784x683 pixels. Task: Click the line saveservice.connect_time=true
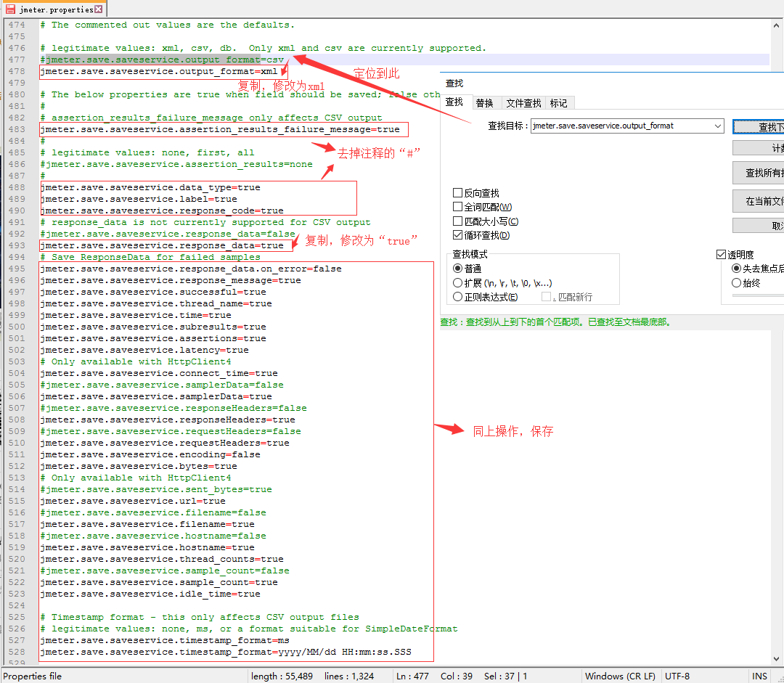point(159,373)
